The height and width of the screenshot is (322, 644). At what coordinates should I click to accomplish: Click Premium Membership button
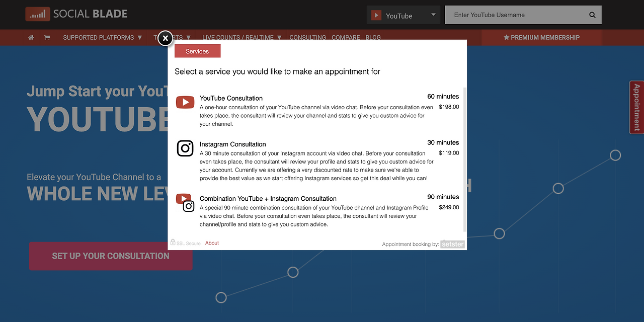[541, 37]
